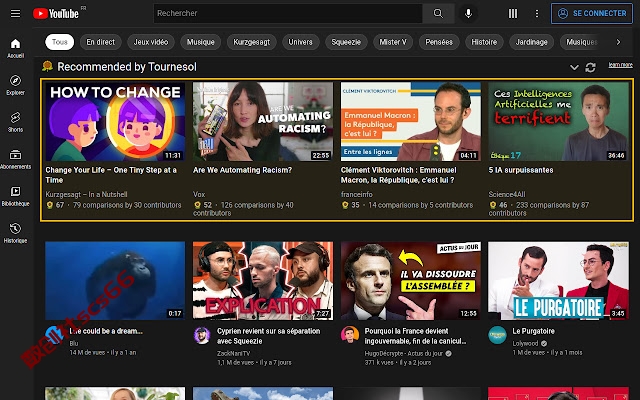Select the En direct filter chip
The width and height of the screenshot is (640, 400).
(x=101, y=42)
